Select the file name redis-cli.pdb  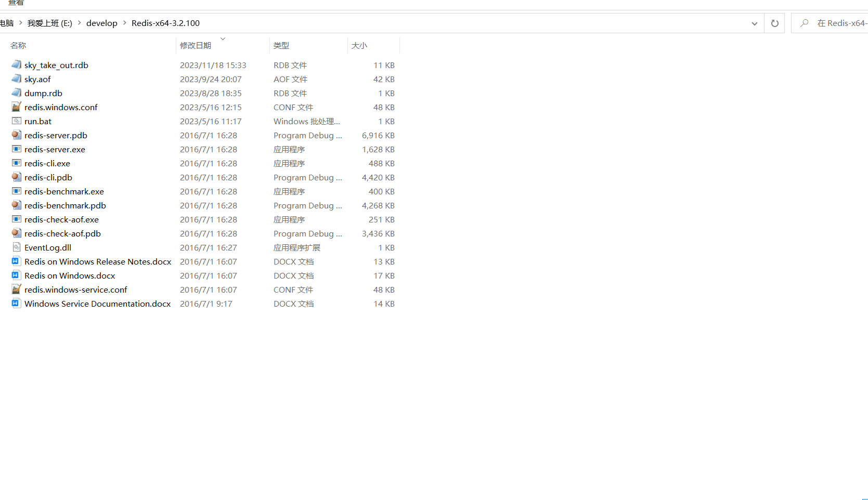pyautogui.click(x=48, y=177)
